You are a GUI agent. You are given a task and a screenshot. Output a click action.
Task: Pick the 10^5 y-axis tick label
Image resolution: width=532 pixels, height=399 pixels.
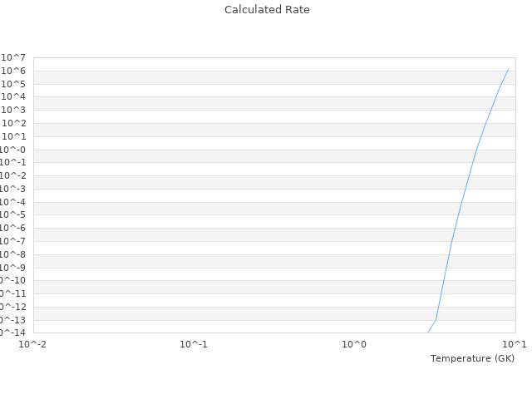13,84
